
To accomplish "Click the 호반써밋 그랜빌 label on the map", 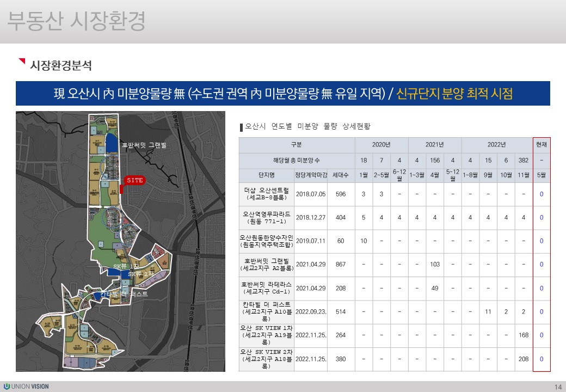I will click(x=144, y=145).
